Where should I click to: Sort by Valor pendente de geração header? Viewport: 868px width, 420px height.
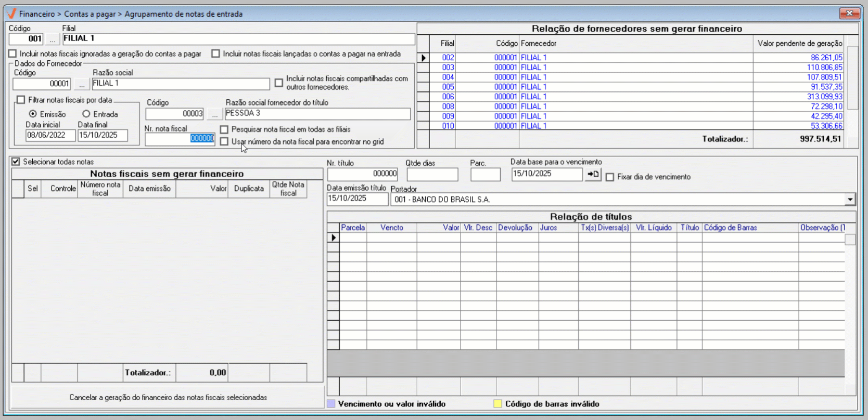pyautogui.click(x=799, y=44)
